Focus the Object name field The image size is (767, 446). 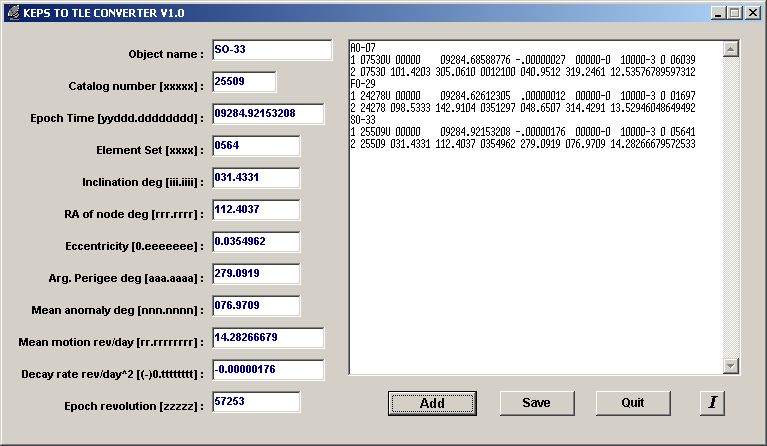[x=272, y=50]
